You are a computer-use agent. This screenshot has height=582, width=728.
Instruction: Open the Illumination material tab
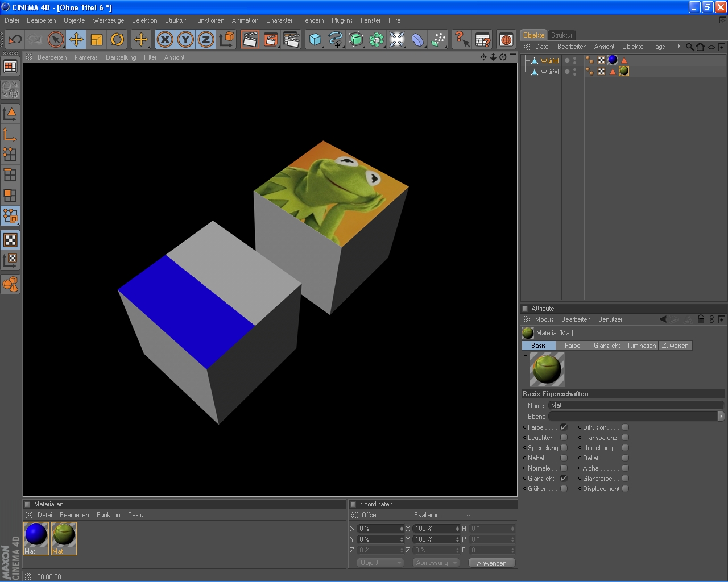[x=641, y=346]
